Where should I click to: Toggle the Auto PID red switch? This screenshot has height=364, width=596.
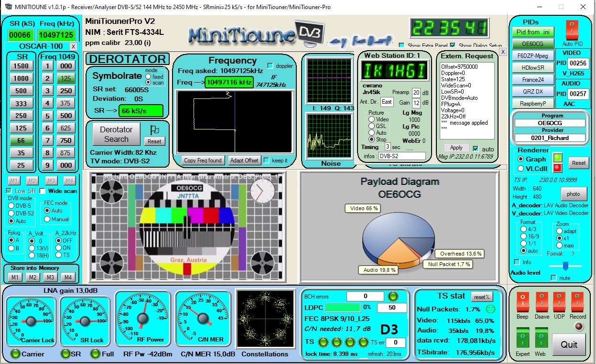[x=571, y=30]
